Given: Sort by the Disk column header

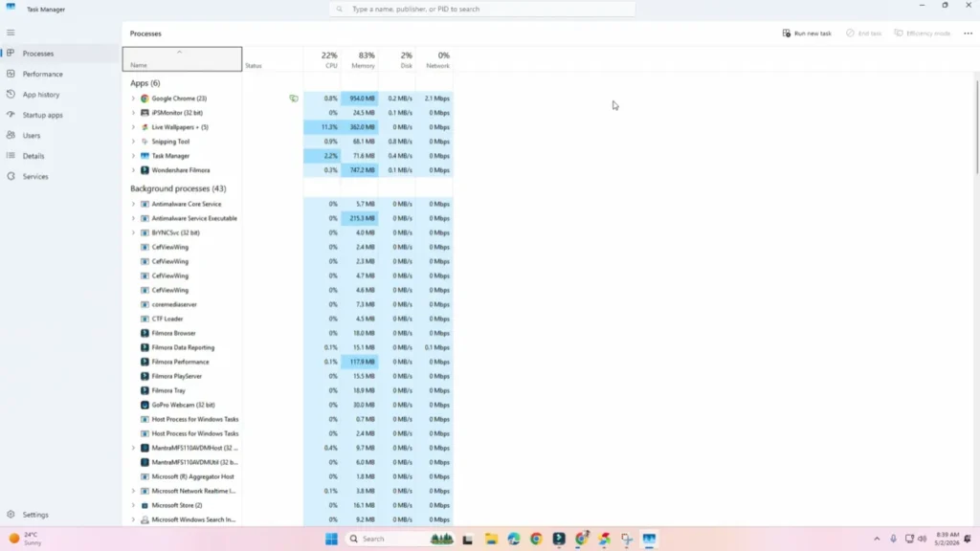Looking at the screenshot, I should (x=397, y=58).
